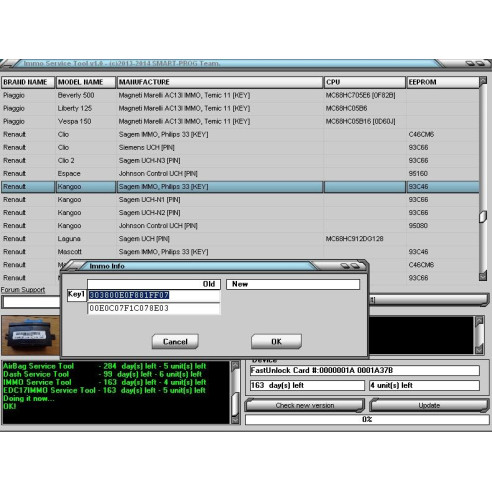Click the FastUnlock Card number field

[365, 370]
